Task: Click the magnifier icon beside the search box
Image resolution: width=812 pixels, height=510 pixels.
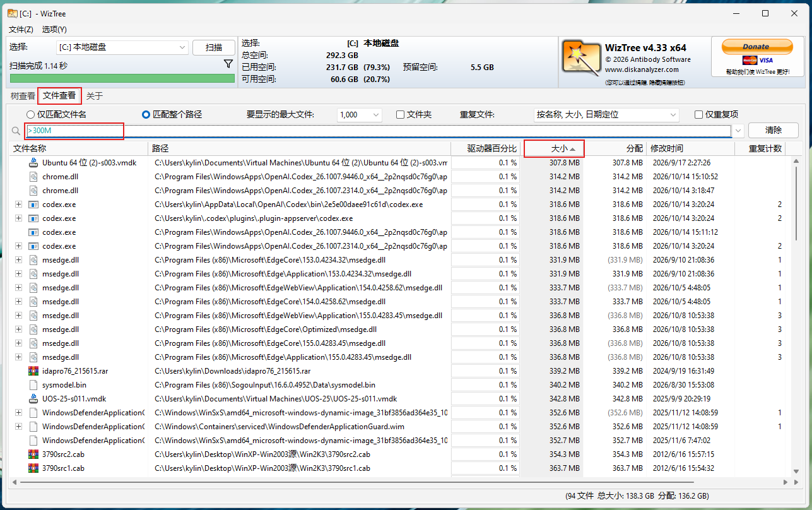Action: tap(16, 131)
